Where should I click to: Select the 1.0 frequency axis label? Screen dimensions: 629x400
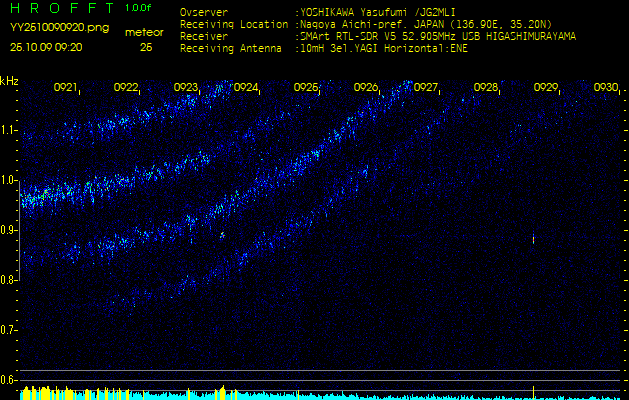[x=9, y=180]
